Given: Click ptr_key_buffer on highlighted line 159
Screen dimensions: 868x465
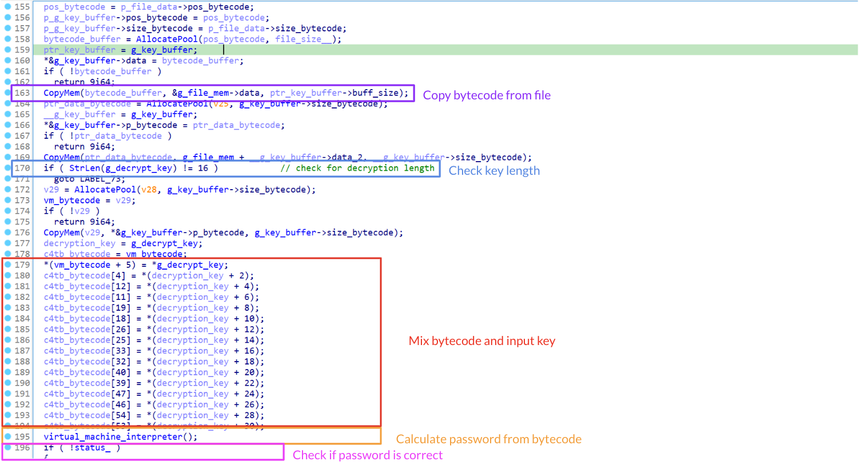Looking at the screenshot, I should (x=79, y=50).
